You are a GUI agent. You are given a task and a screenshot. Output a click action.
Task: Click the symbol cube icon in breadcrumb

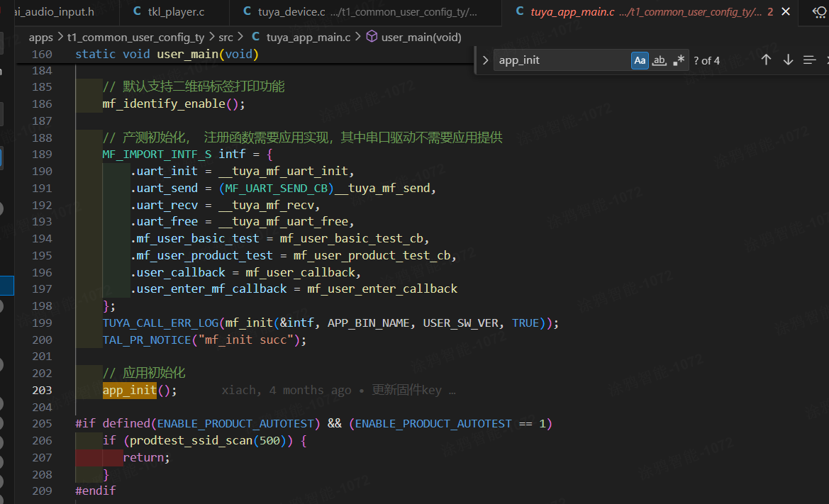pos(372,36)
